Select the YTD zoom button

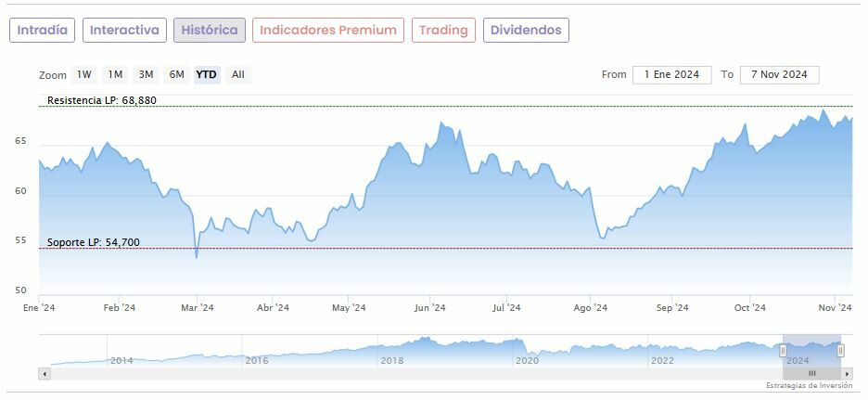pos(207,74)
